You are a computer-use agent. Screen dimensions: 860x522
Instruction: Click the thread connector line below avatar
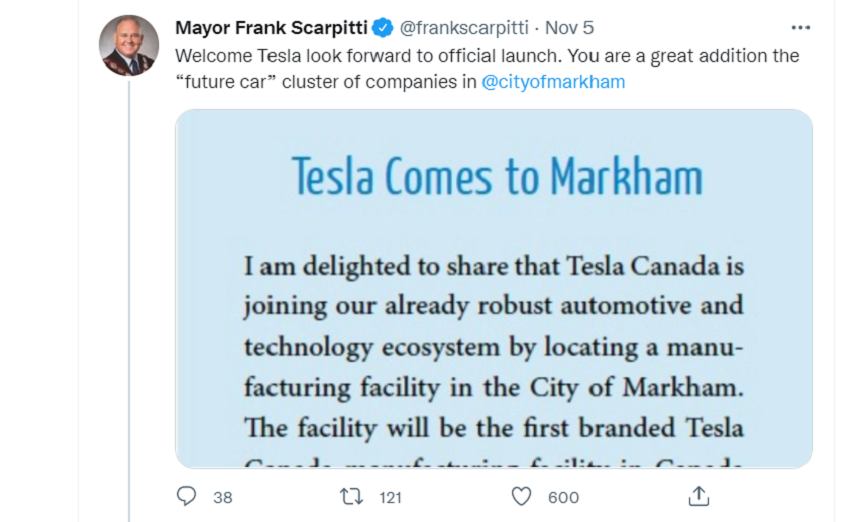point(129,300)
